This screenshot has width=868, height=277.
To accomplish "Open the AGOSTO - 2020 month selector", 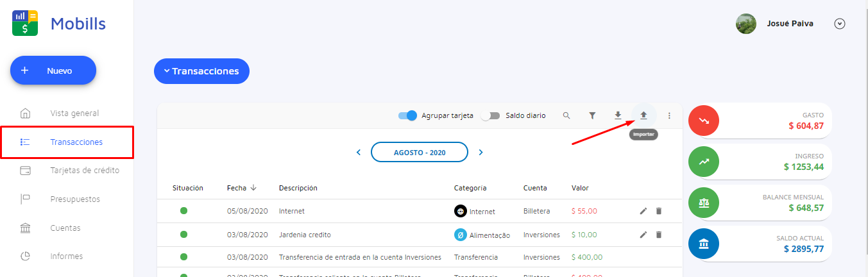I will tap(420, 153).
